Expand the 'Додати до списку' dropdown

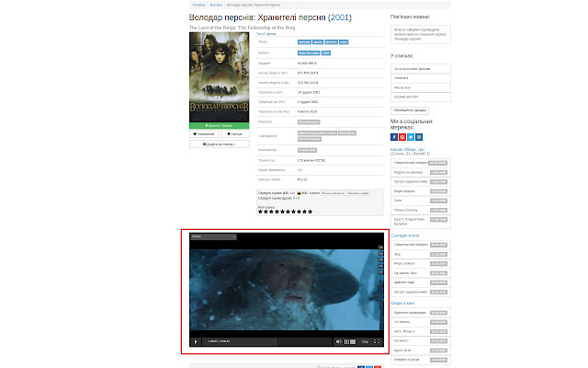coord(220,144)
